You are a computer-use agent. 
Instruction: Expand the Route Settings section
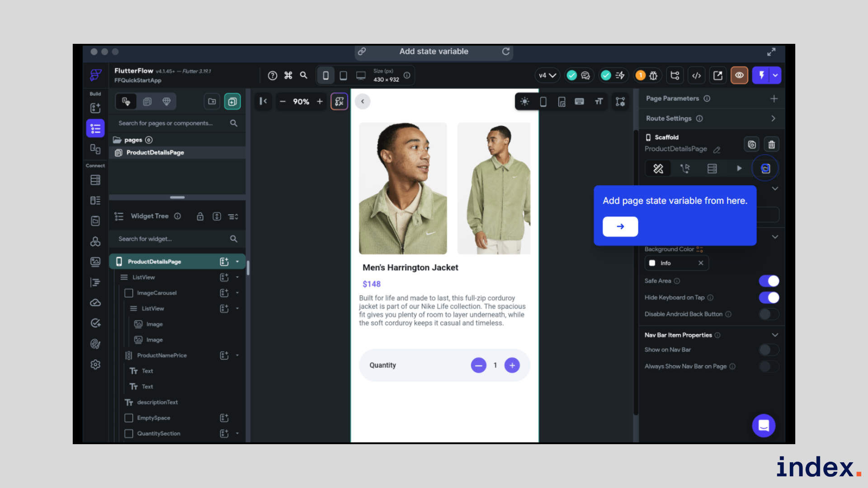tap(773, 118)
